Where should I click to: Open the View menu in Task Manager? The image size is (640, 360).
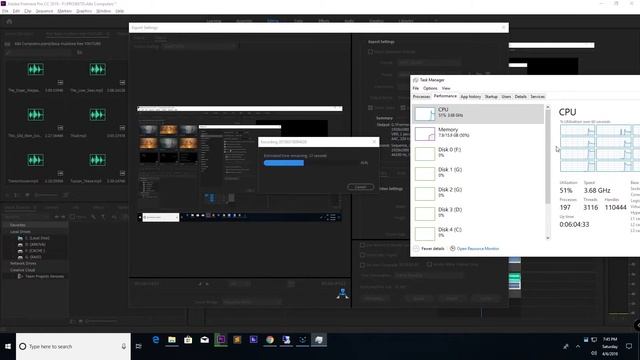446,88
